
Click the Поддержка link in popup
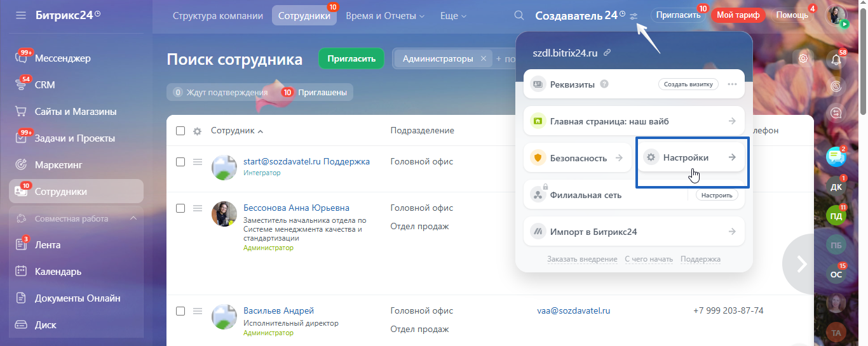[700, 259]
